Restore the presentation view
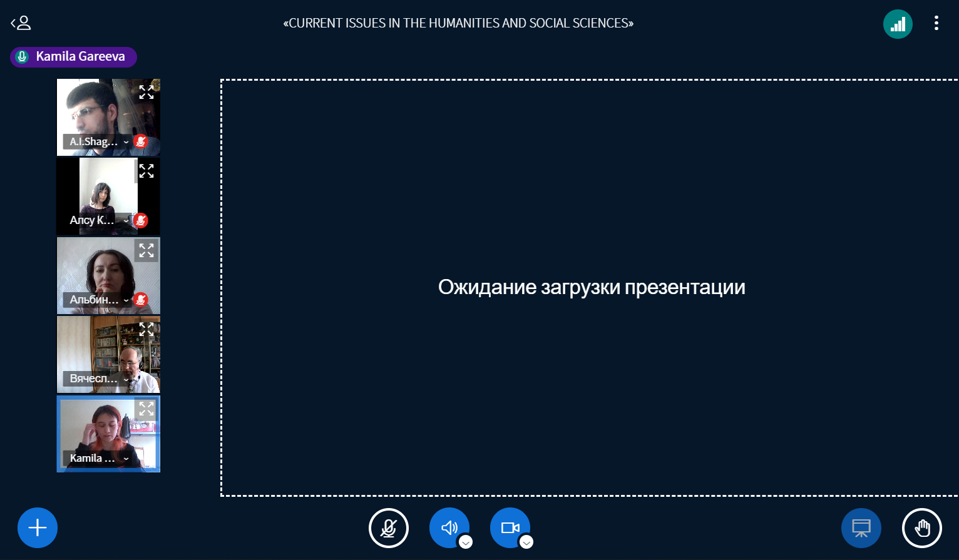The width and height of the screenshot is (959, 560). tap(861, 527)
